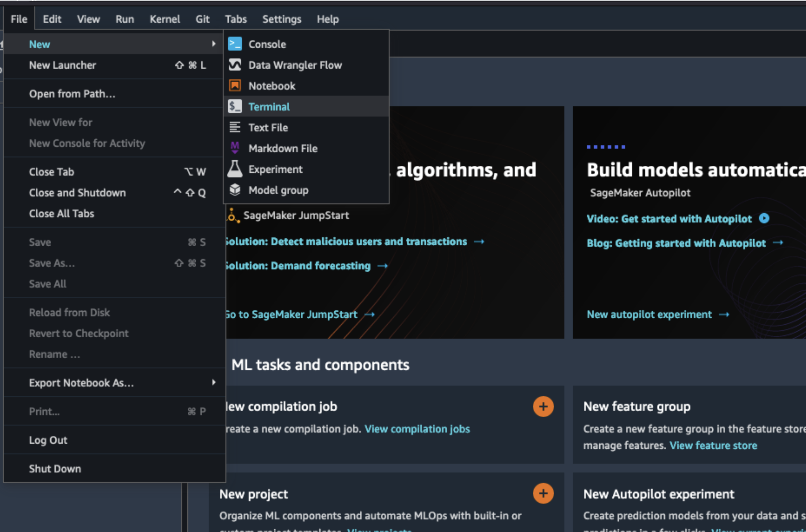This screenshot has width=806, height=532.
Task: Open the Tabs menu
Action: click(x=236, y=19)
